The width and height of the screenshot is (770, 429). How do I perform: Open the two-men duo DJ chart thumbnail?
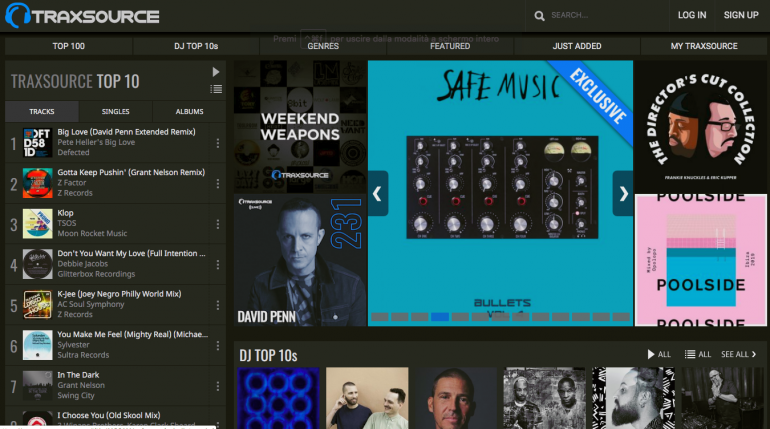(367, 398)
